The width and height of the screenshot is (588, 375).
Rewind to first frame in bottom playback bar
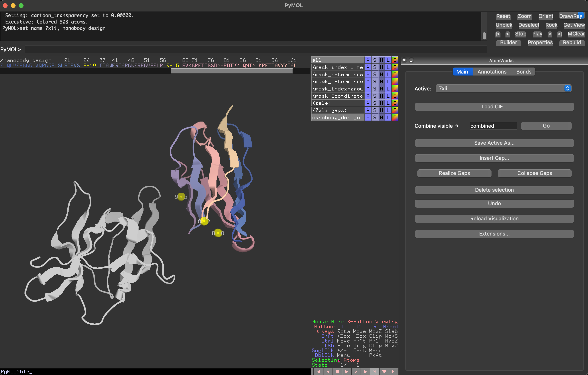point(319,372)
